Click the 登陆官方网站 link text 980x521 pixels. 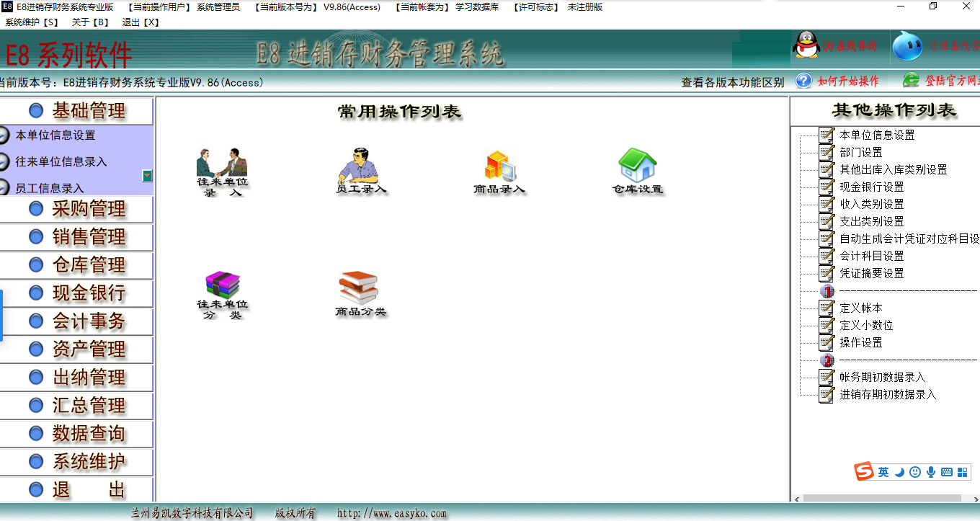pyautogui.click(x=953, y=80)
